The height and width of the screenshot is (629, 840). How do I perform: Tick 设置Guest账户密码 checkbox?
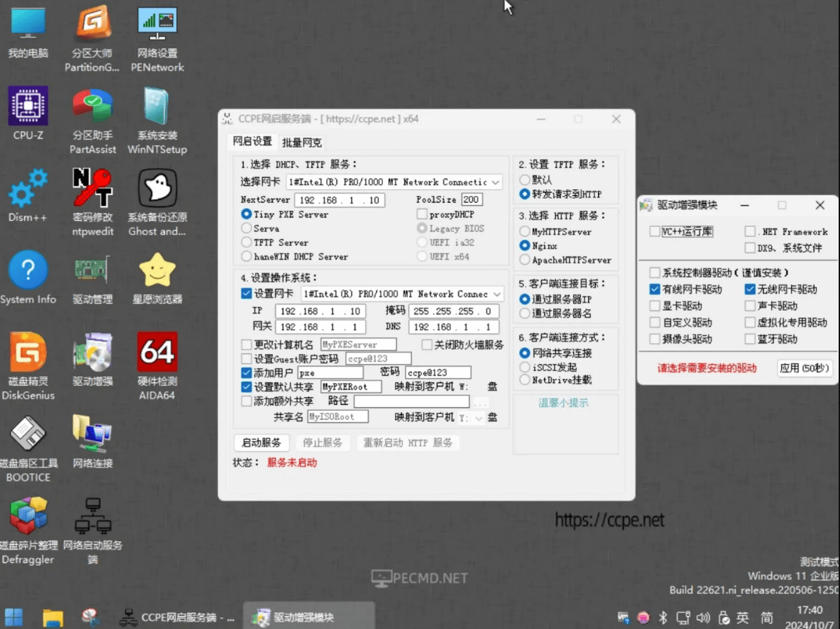[x=246, y=359]
